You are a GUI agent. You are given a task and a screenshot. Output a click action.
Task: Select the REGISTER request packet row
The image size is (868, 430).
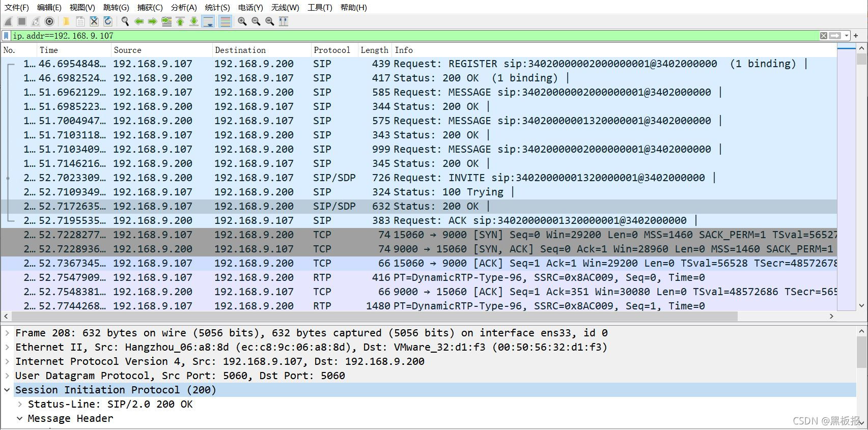(x=418, y=64)
